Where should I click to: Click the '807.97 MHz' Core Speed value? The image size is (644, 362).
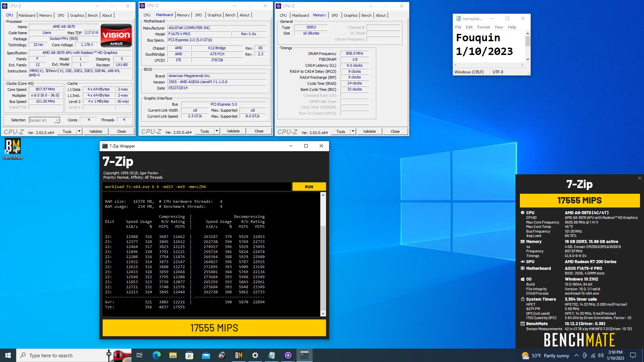pyautogui.click(x=45, y=89)
